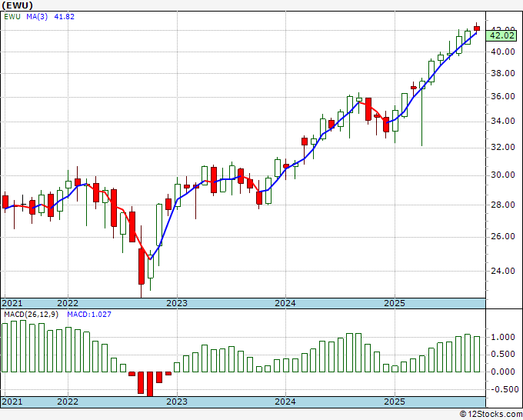Select the 24.00 price axis label
This screenshot has width=523, height=420.
click(503, 271)
